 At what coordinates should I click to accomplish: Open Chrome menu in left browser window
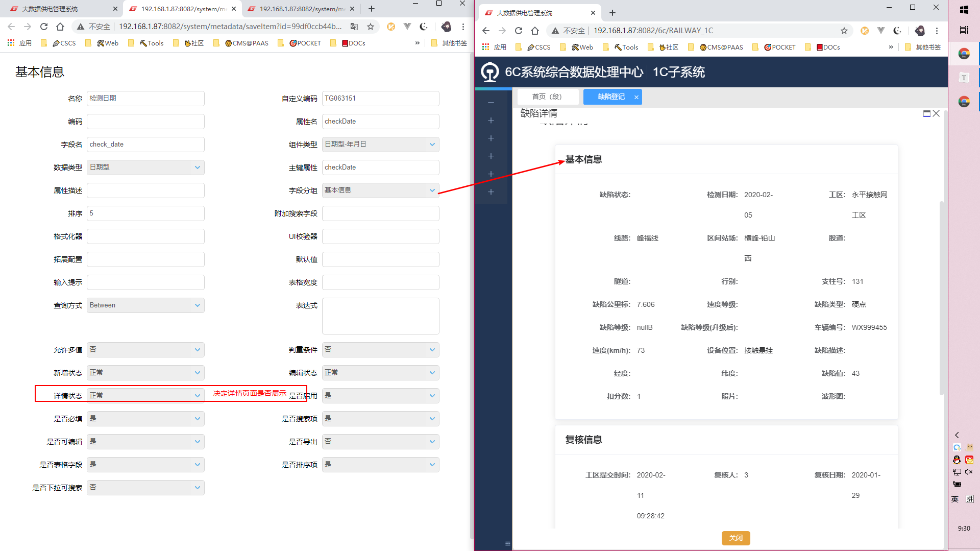pos(463,27)
